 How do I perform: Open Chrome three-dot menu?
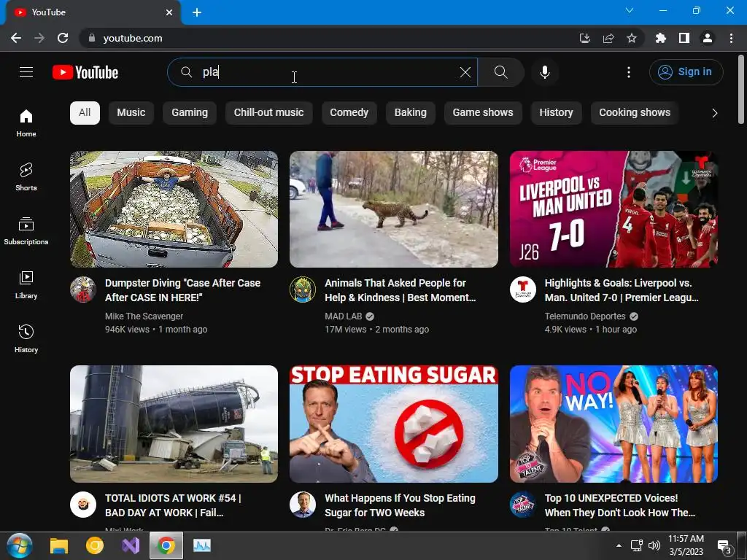tap(731, 38)
